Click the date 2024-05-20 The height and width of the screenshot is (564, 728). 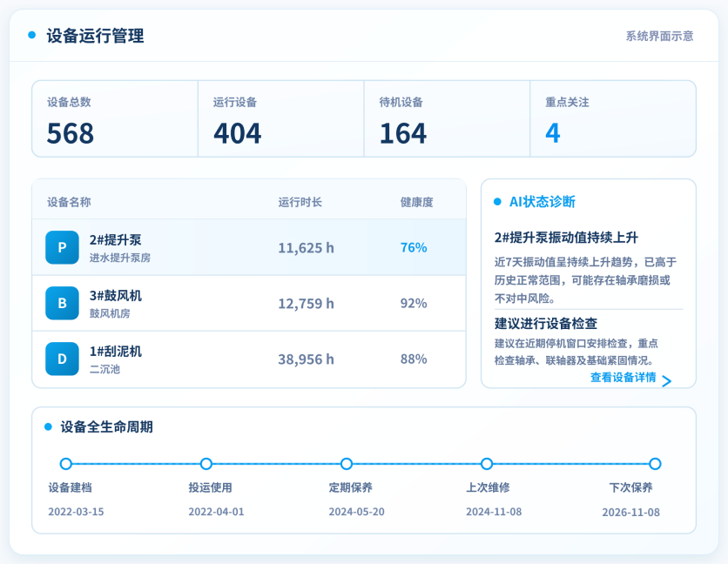(356, 512)
